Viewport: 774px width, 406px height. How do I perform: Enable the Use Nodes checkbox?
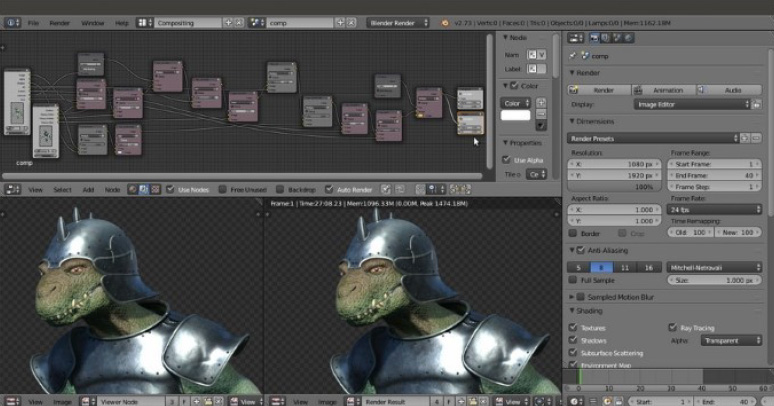click(x=170, y=189)
